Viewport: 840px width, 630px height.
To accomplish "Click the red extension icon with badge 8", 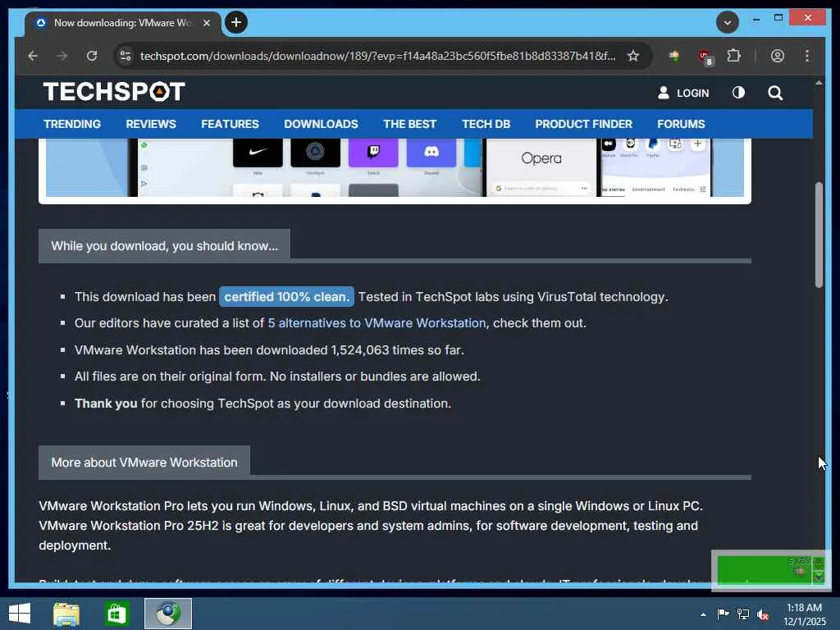I will (705, 57).
